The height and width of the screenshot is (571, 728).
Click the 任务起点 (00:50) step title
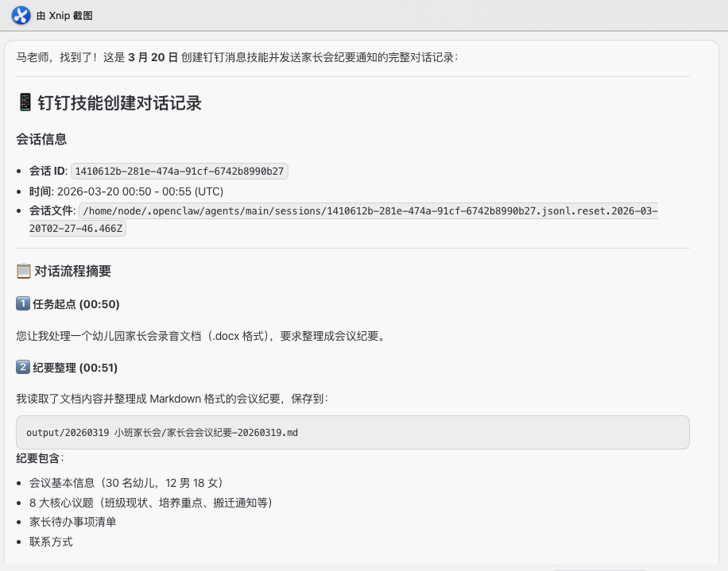[76, 304]
